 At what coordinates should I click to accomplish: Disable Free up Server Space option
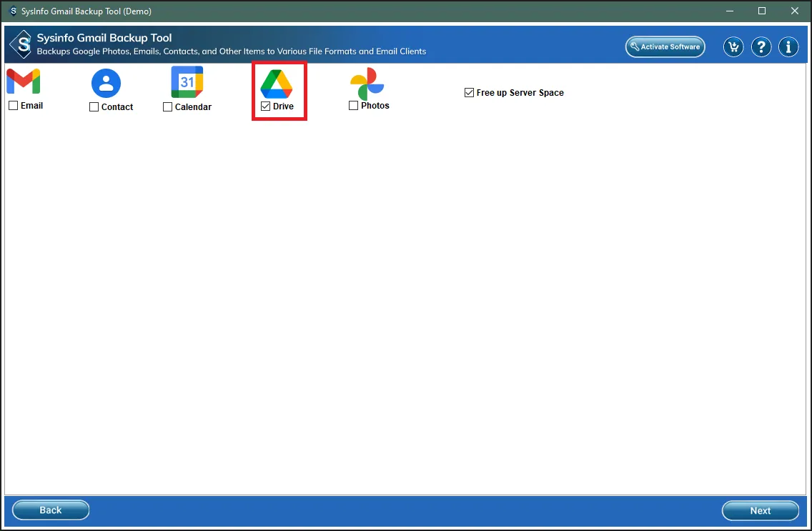pyautogui.click(x=469, y=93)
